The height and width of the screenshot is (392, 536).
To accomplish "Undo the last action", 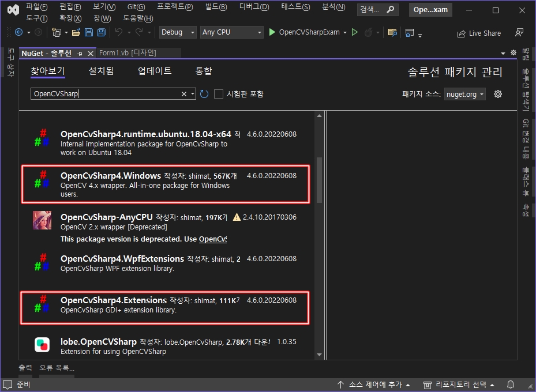I will (119, 32).
